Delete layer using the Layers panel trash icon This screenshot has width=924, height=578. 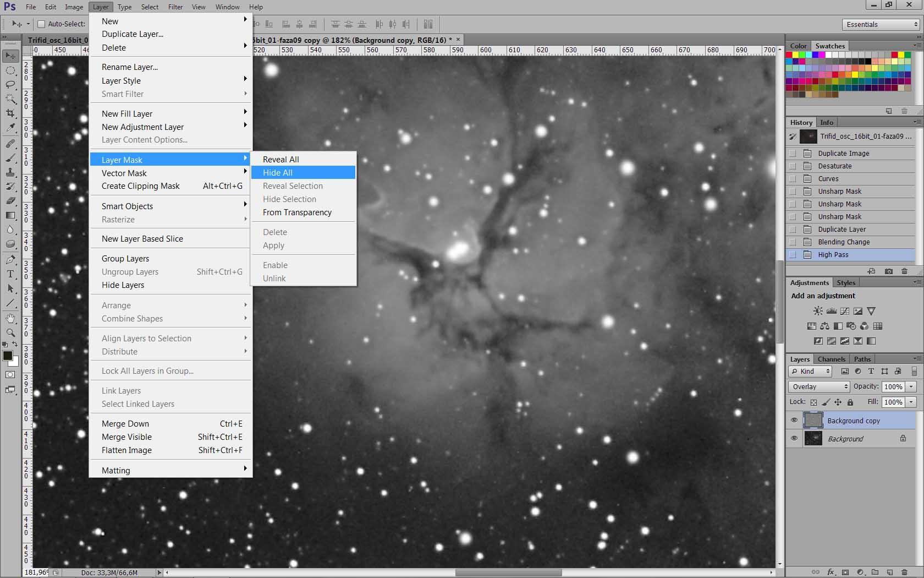905,572
